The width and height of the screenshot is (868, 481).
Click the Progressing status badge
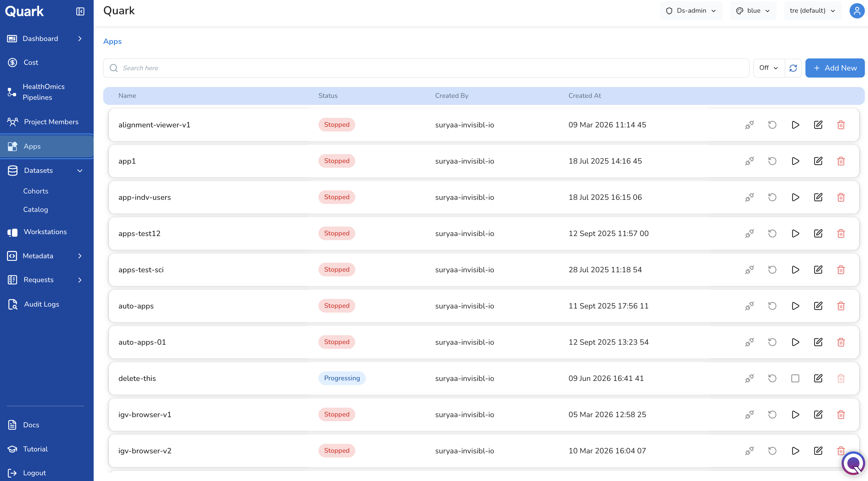342,378
